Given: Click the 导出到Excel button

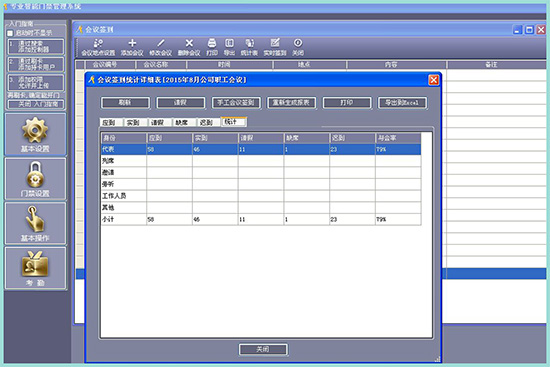Looking at the screenshot, I should click(402, 103).
